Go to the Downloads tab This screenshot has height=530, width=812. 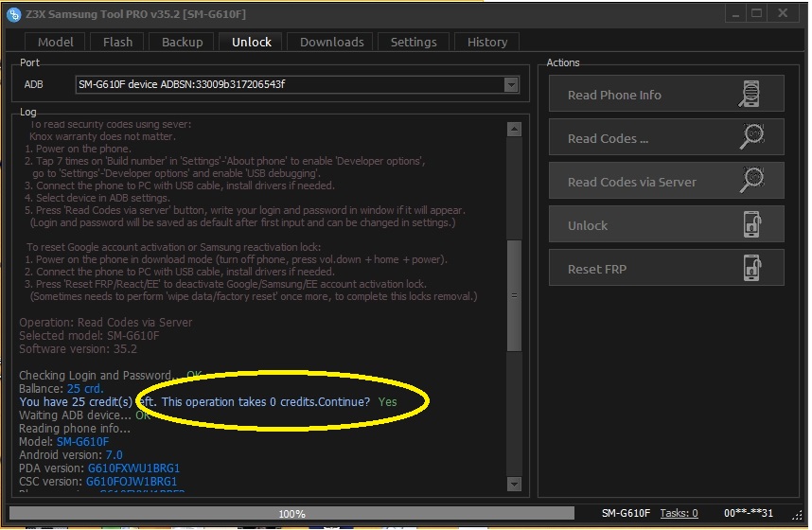click(331, 42)
